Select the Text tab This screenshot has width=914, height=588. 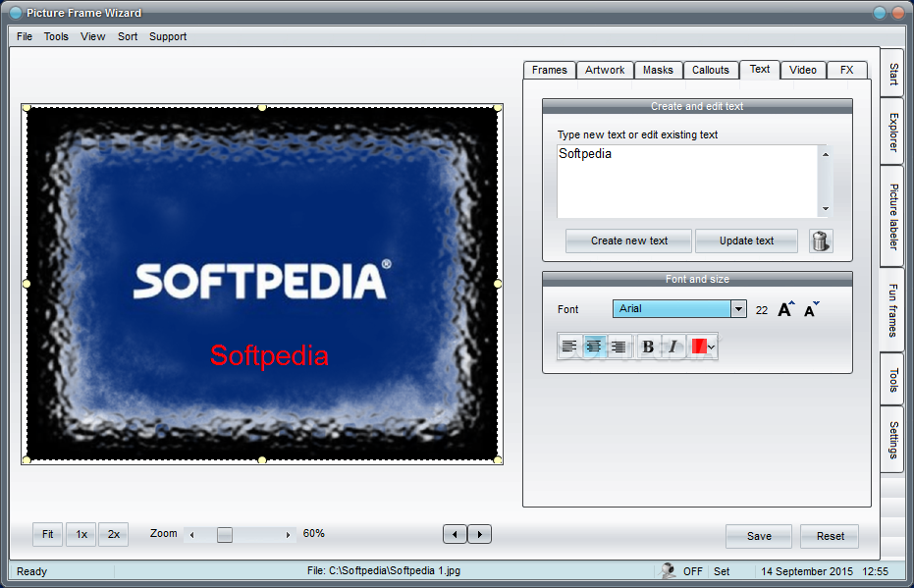[x=760, y=69]
